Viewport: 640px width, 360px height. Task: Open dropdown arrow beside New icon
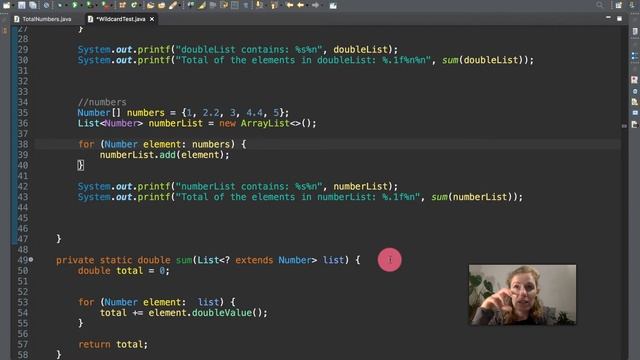(x=13, y=5)
